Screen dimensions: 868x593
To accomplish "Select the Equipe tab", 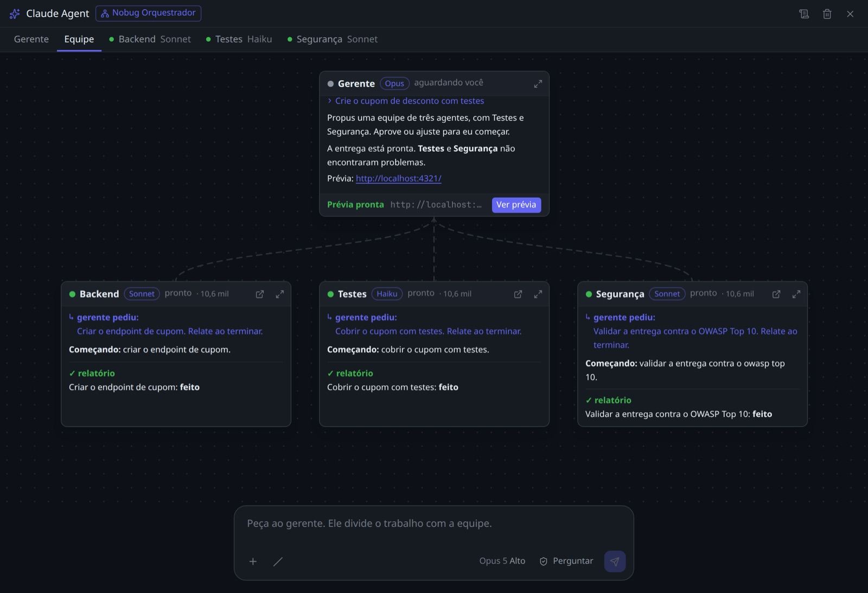I will coord(79,39).
